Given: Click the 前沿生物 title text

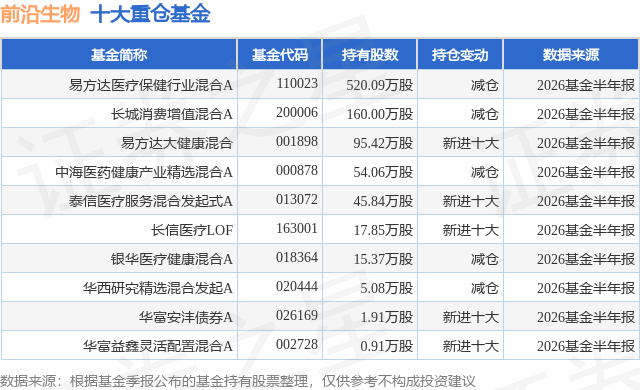Looking at the screenshot, I should 40,14.
